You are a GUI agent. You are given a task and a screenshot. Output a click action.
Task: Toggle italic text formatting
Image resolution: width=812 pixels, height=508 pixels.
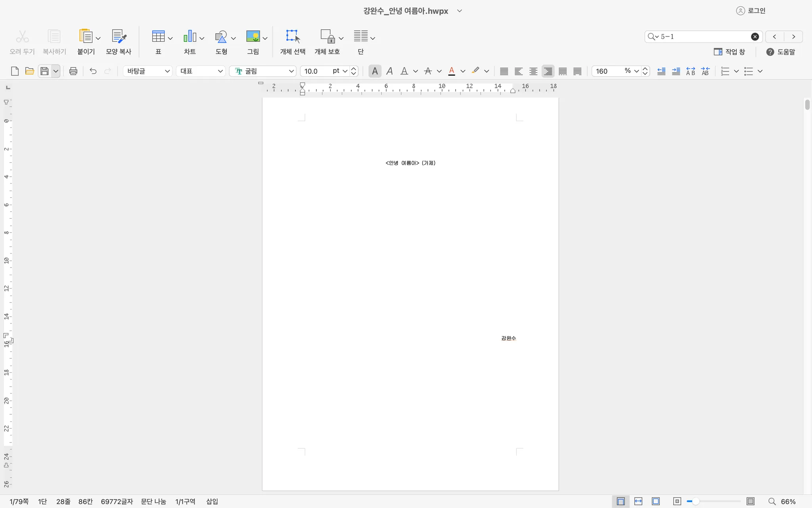click(x=389, y=71)
